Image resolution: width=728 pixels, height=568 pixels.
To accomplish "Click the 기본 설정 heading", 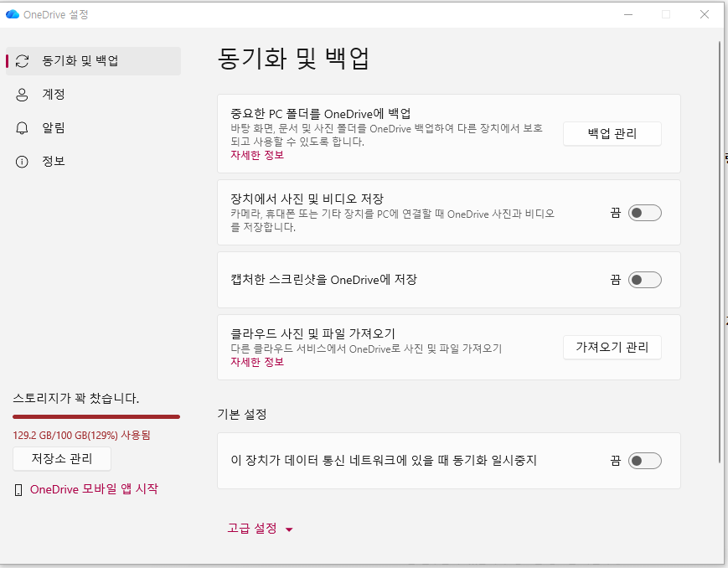I will (x=242, y=415).
